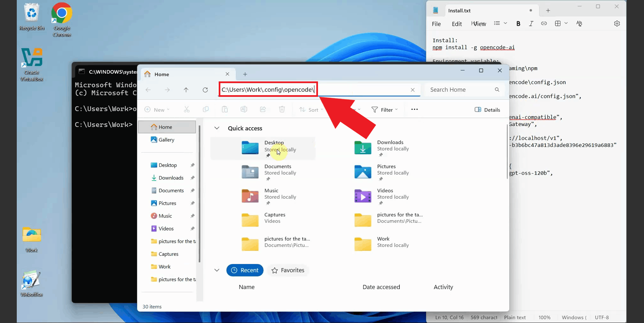The height and width of the screenshot is (323, 644).
Task: Open the File menu in Notepad
Action: pos(436,24)
